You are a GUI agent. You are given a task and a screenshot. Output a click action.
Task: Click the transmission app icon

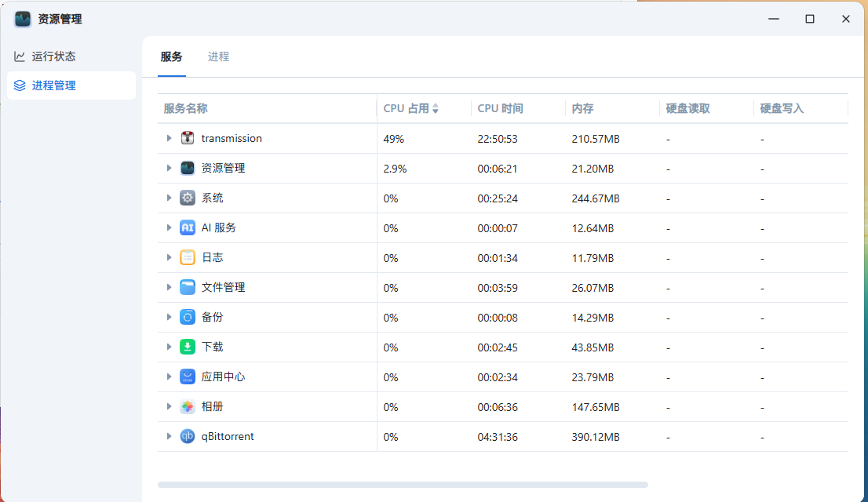click(x=188, y=138)
